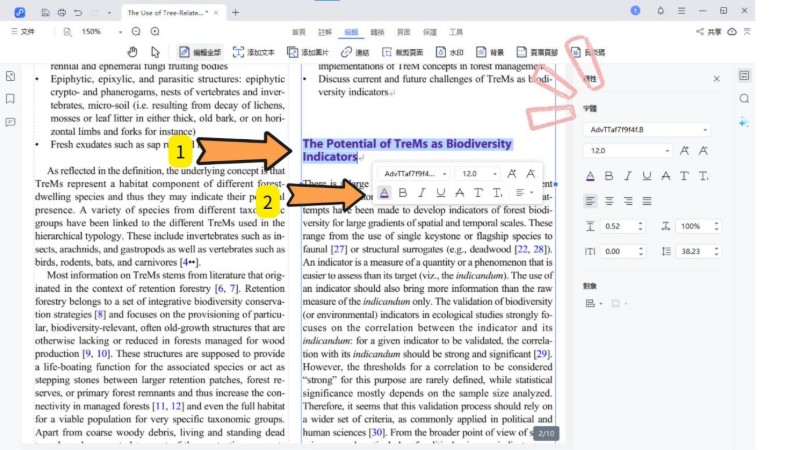Open comments panel in left sidebar

[10, 122]
